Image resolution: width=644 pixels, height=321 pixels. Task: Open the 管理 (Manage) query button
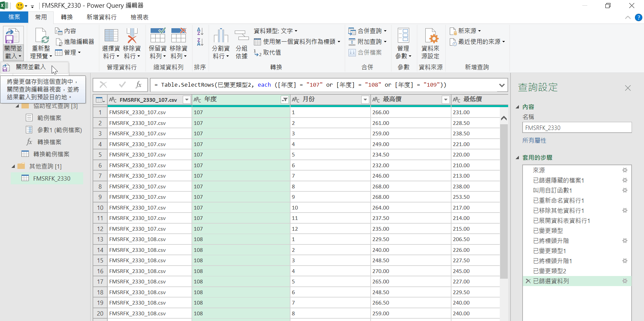tap(68, 52)
